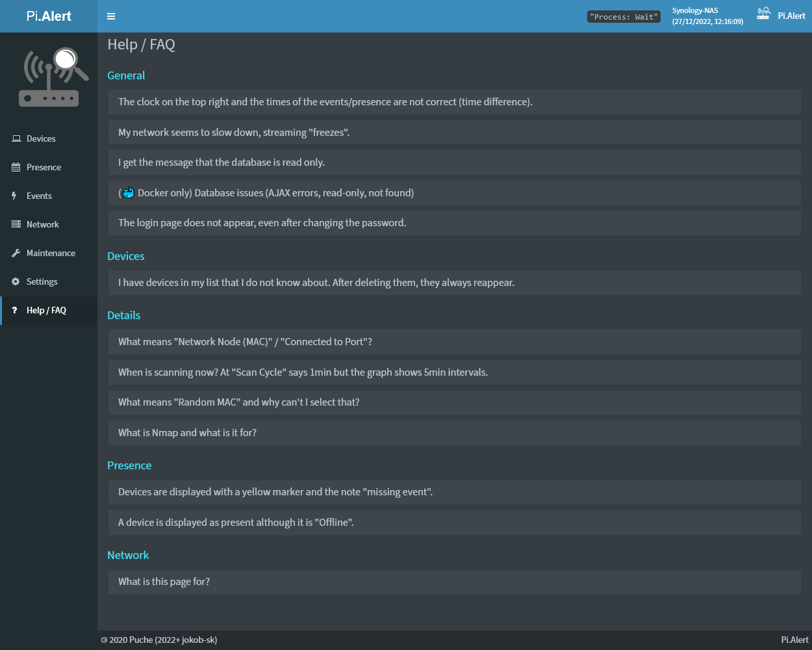Expand the What is Nmap question

187,433
